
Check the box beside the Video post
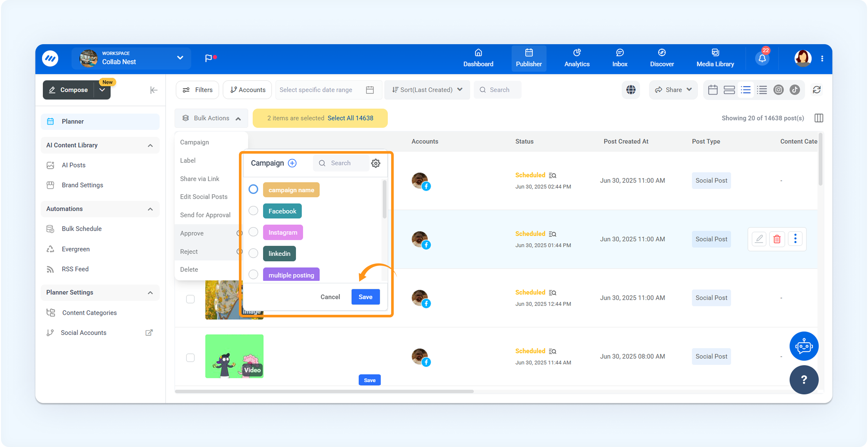point(190,358)
